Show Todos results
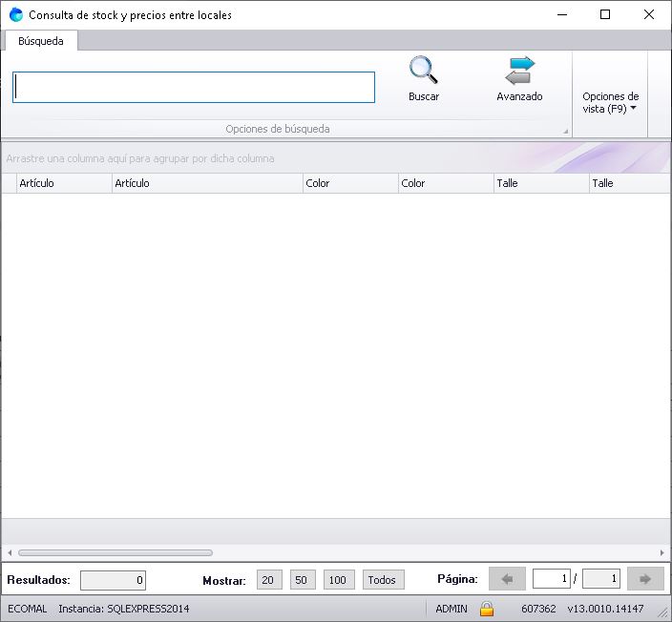Viewport: 672px width, 622px height. coord(383,580)
